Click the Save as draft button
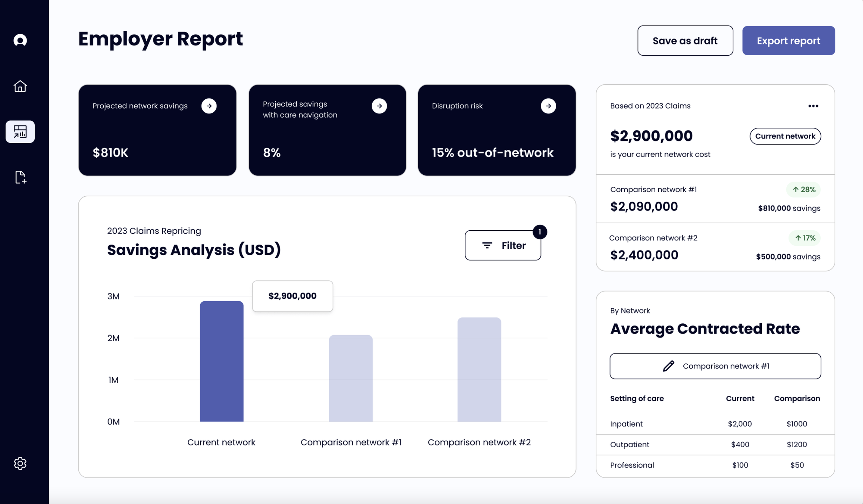863x504 pixels. pos(685,41)
